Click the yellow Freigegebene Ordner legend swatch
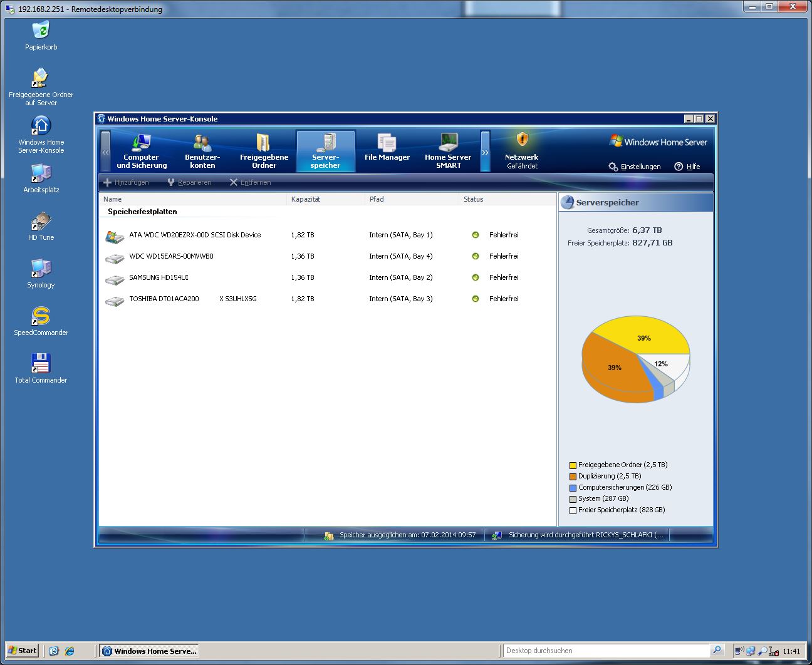The height and width of the screenshot is (665, 812). 573,465
